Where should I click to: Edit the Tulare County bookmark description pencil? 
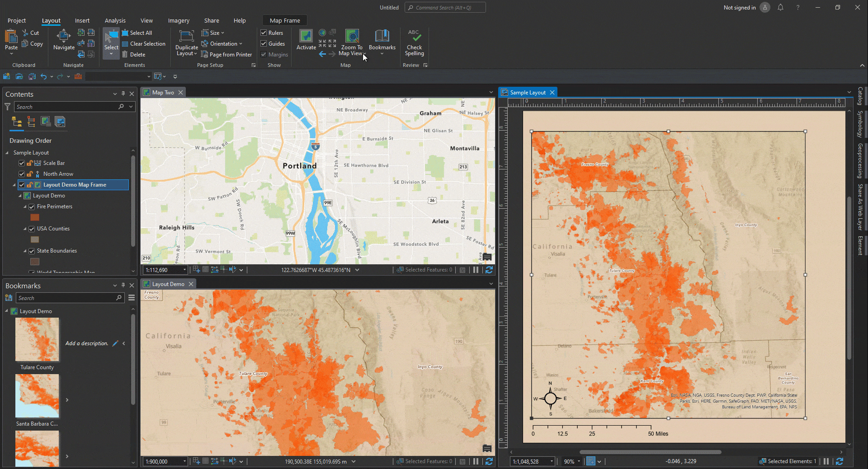pyautogui.click(x=115, y=343)
